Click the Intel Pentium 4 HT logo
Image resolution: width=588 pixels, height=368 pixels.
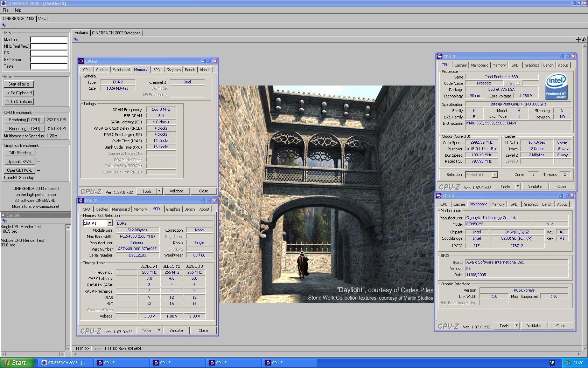(x=556, y=86)
